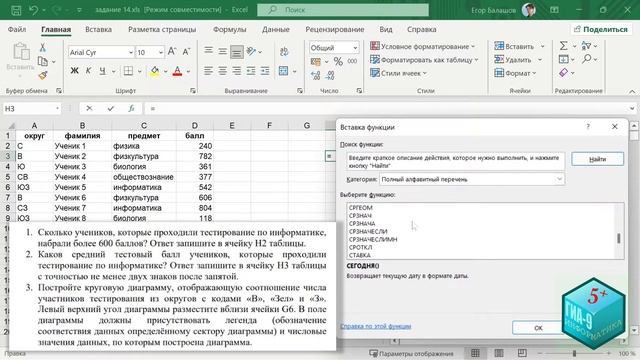
Task: Switch to the Формулы tab
Action: pos(229,29)
